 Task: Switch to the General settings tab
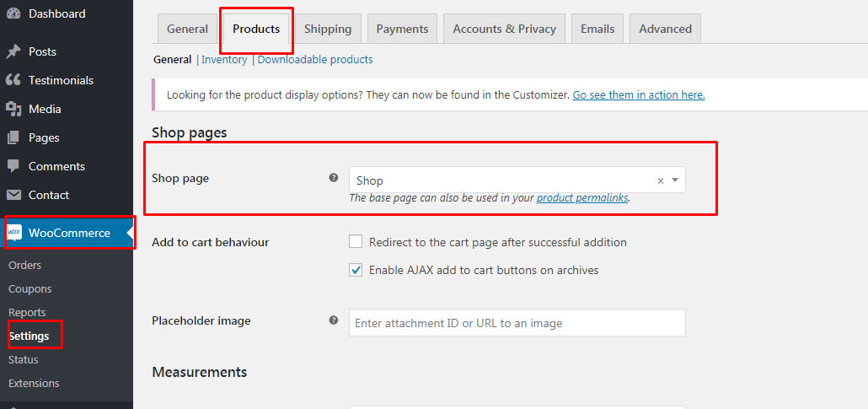coord(188,29)
